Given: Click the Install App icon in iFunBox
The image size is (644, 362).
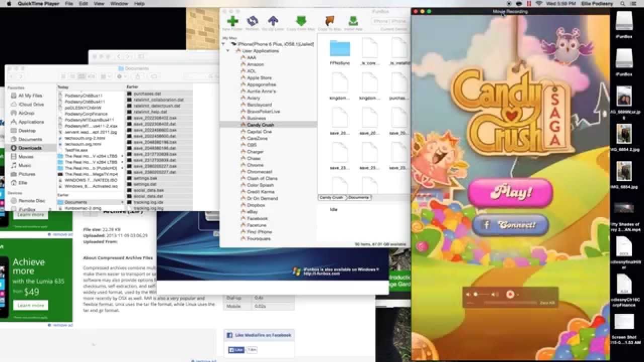Looking at the screenshot, I should 353,21.
